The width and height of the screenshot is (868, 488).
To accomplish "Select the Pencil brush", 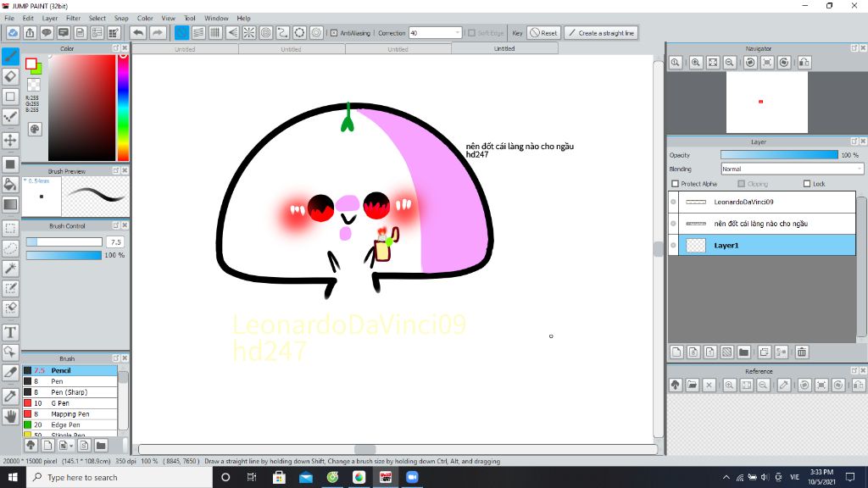I will 70,370.
